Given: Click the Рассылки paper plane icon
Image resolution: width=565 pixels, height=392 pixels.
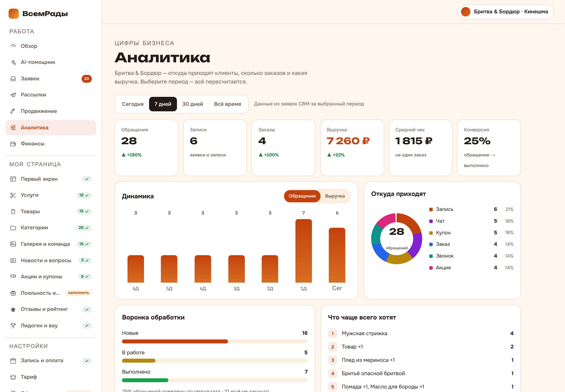Looking at the screenshot, I should pyautogui.click(x=13, y=95).
